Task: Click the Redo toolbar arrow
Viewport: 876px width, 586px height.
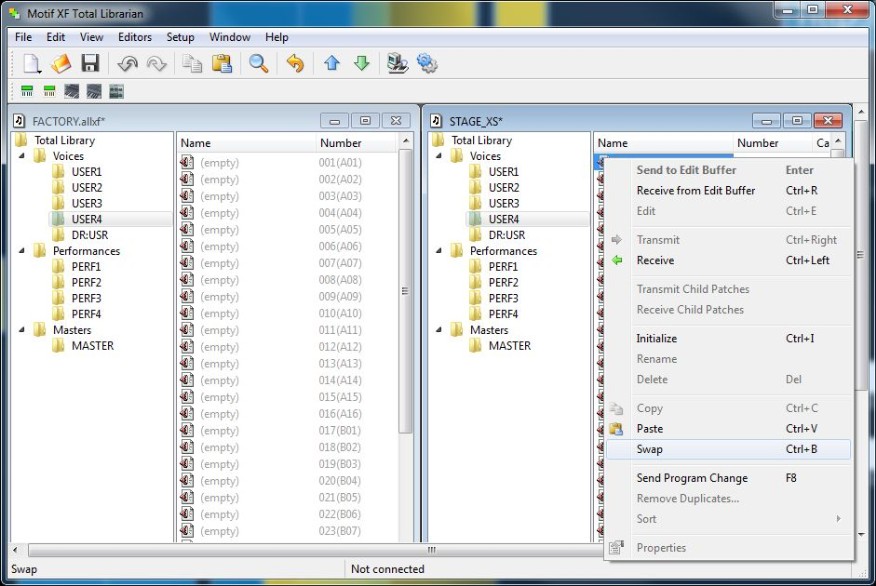Action: point(156,64)
